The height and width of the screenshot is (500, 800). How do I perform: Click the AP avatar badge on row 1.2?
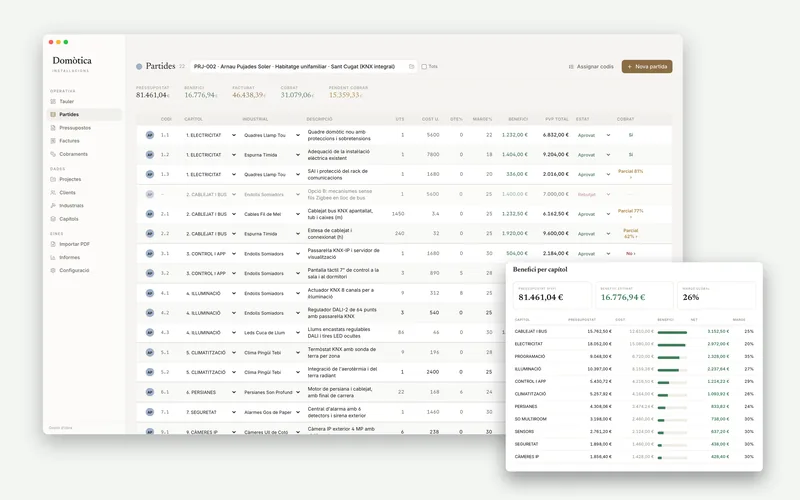pos(149,155)
